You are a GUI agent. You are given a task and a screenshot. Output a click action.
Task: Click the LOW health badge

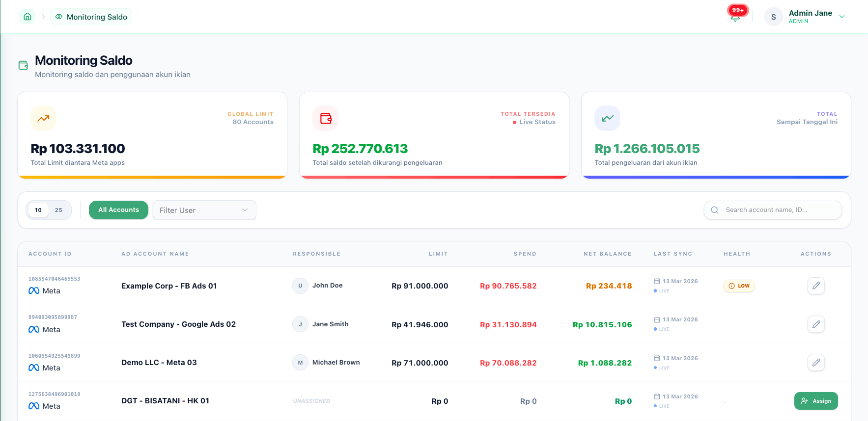pyautogui.click(x=739, y=286)
